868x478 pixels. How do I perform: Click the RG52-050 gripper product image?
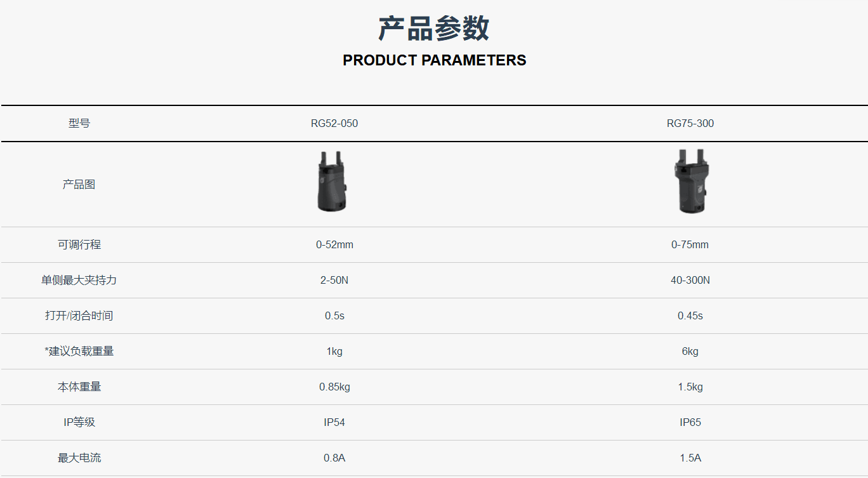point(334,181)
